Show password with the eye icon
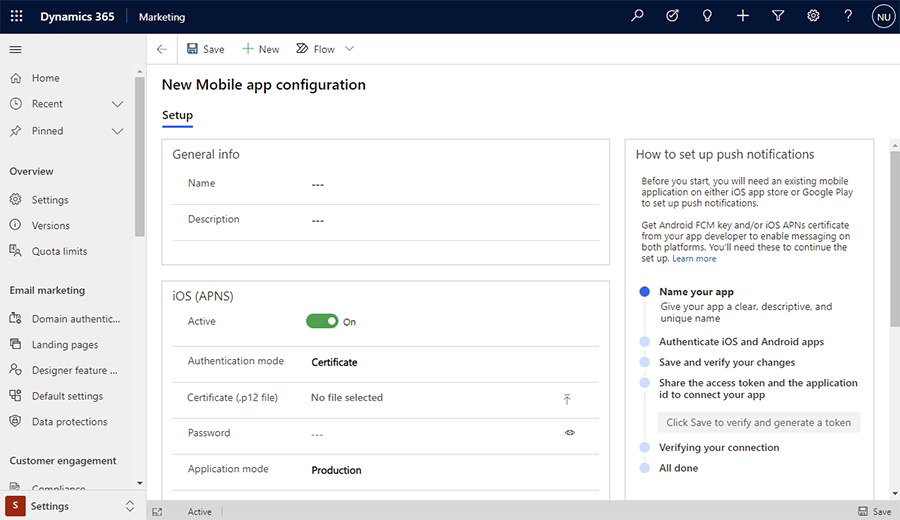This screenshot has height=520, width=900. coord(570,433)
